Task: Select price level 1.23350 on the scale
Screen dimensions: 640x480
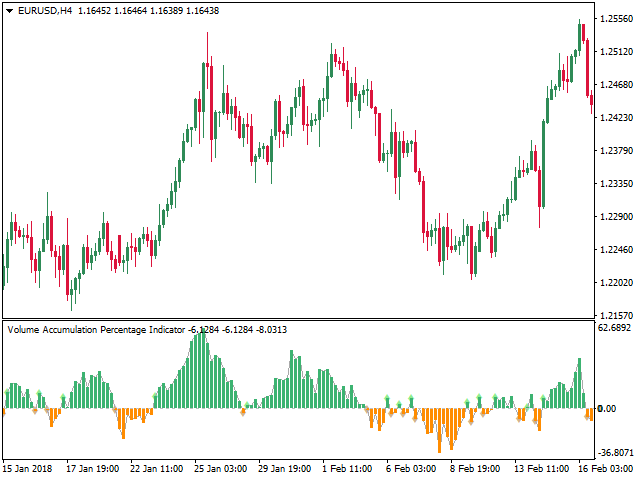Action: (x=617, y=183)
